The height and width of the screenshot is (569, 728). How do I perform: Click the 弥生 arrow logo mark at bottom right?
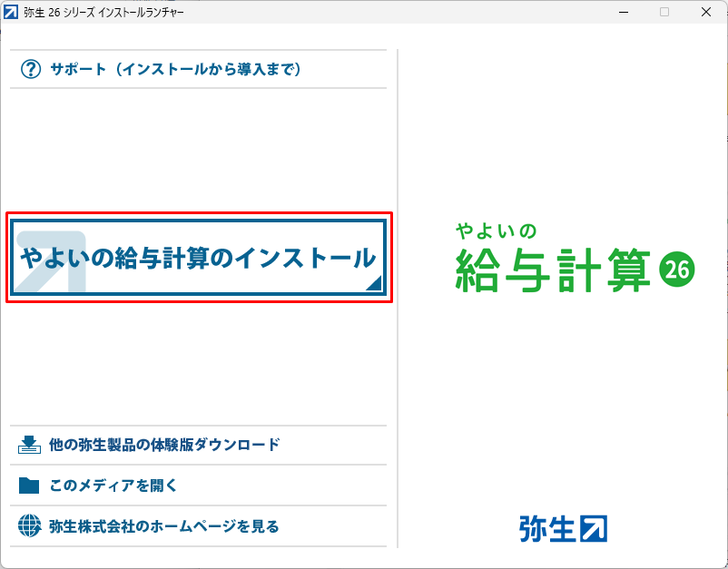(x=593, y=528)
